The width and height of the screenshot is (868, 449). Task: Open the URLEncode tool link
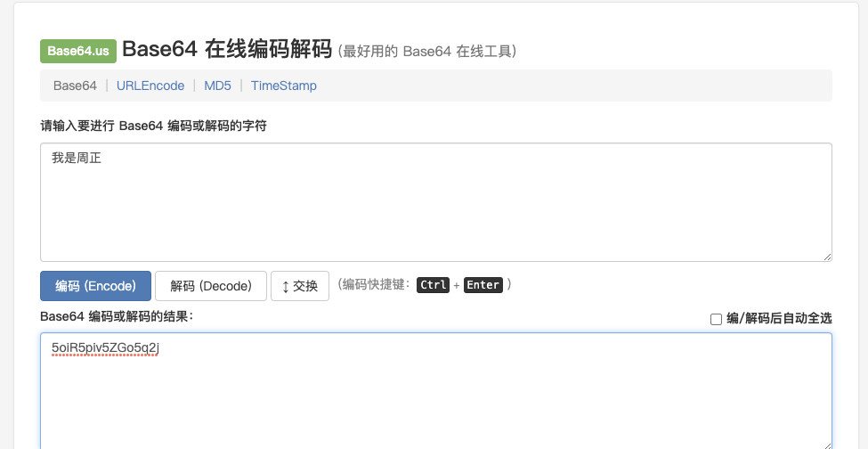(150, 86)
